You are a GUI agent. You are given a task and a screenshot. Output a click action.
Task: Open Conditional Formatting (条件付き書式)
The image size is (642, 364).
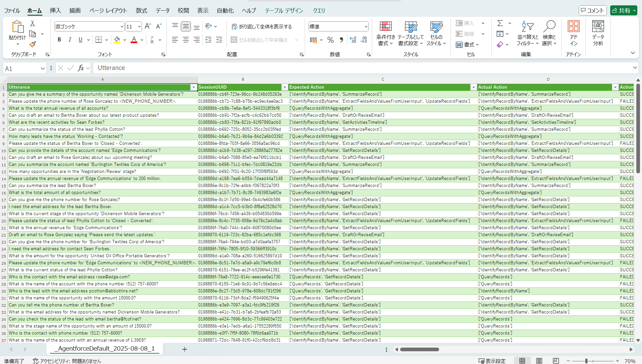click(385, 33)
